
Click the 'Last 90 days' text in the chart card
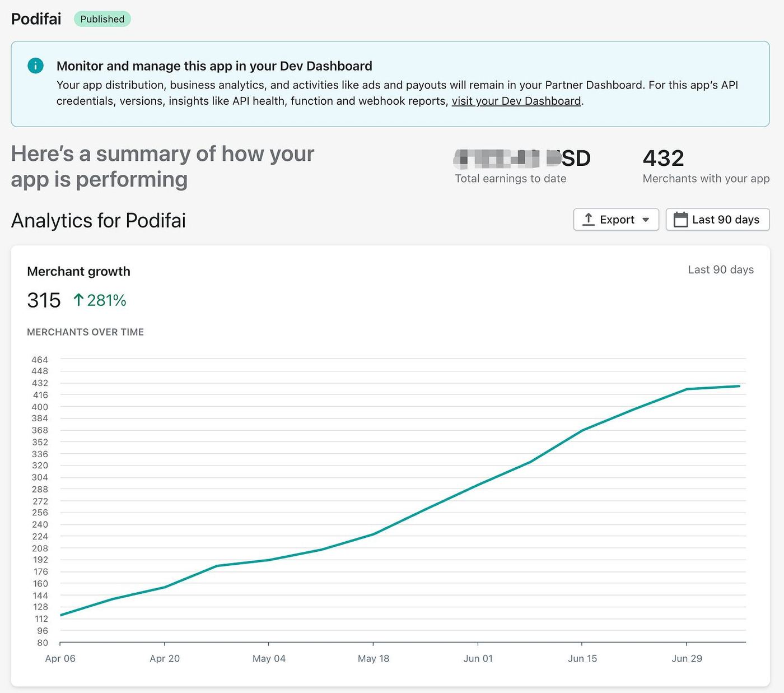[x=721, y=269]
